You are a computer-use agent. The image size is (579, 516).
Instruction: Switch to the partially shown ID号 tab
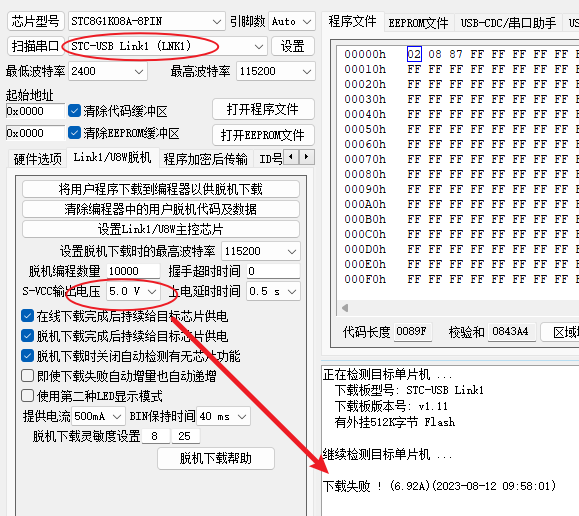point(270,159)
